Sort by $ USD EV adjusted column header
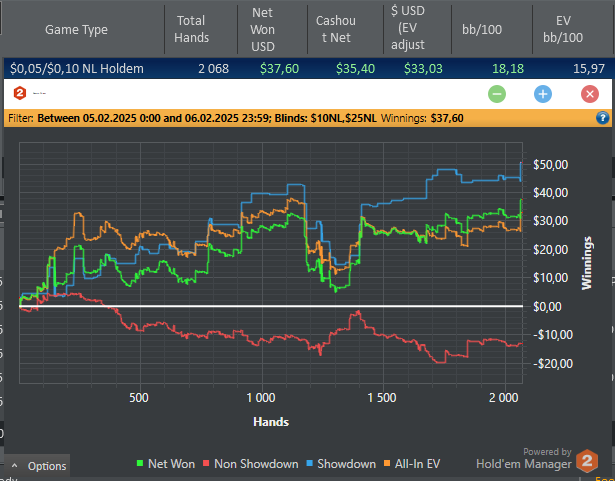Screen dimensions: 615x481 (x=408, y=27)
